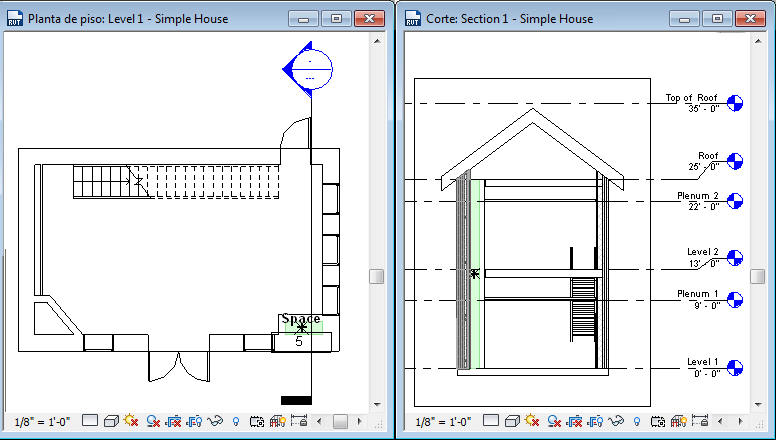Click the plan window vertical scroll up arrow

[377, 42]
